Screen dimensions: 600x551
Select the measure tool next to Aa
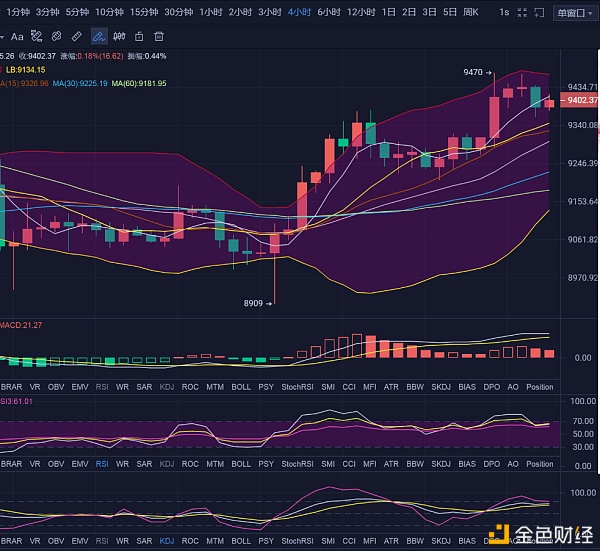37,37
